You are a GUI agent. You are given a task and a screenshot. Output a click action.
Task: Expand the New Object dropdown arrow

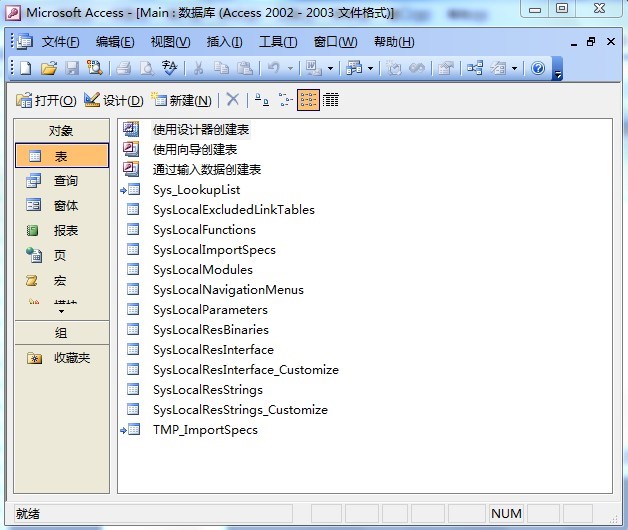(515, 69)
